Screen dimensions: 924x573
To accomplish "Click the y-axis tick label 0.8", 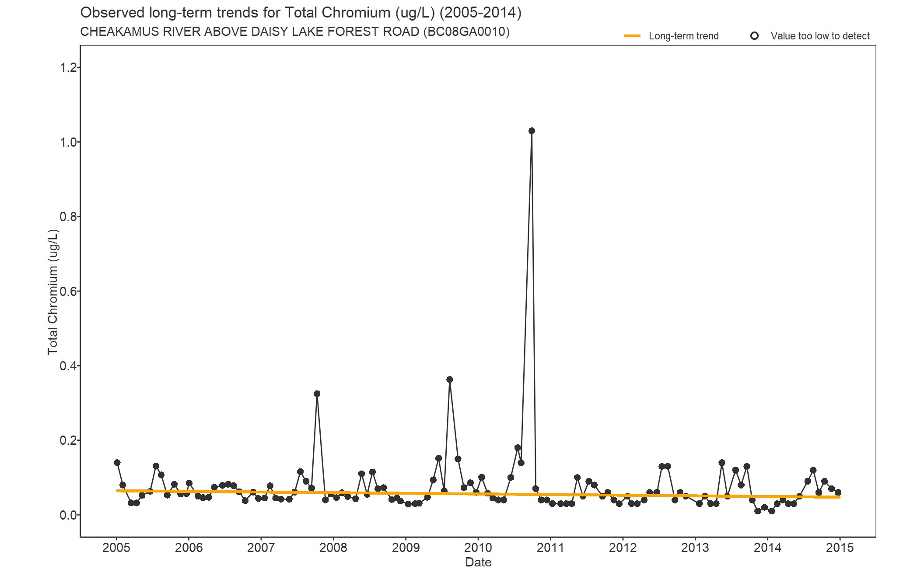I will pyautogui.click(x=68, y=217).
